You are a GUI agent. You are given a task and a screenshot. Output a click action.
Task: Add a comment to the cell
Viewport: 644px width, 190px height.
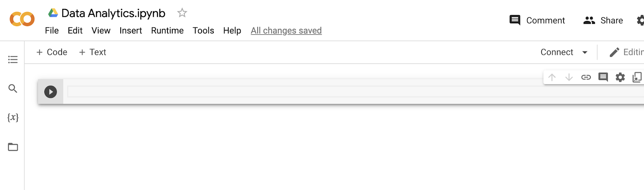(603, 77)
